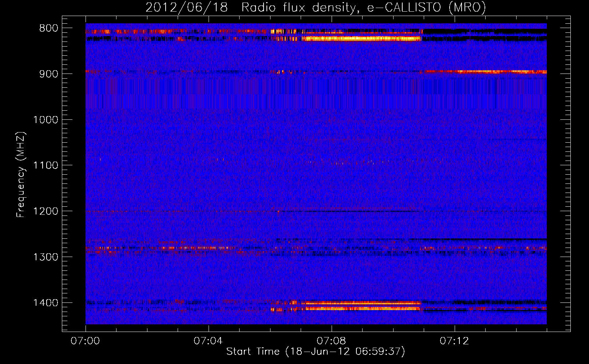Click the plot title 'Radio flux density, e-CALLISTO (MRO)'
Viewport: 589px width, 364px height.
click(x=363, y=8)
